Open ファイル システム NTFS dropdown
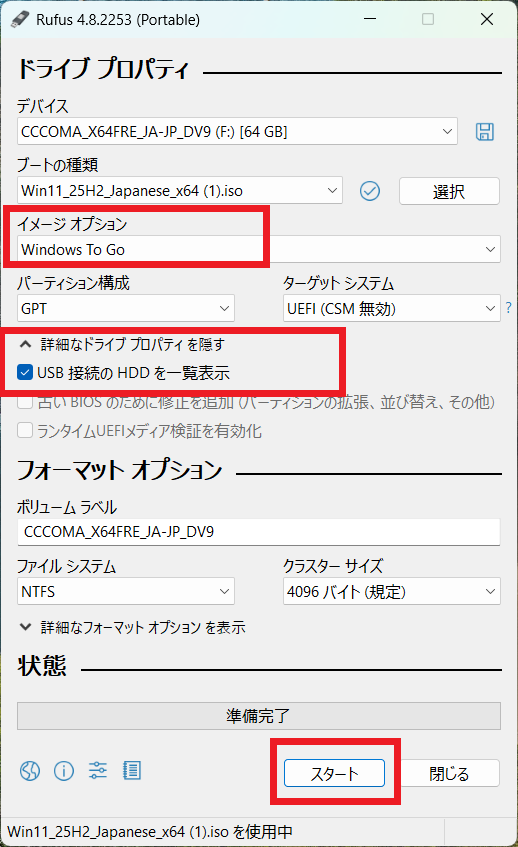The height and width of the screenshot is (847, 518). (126, 591)
